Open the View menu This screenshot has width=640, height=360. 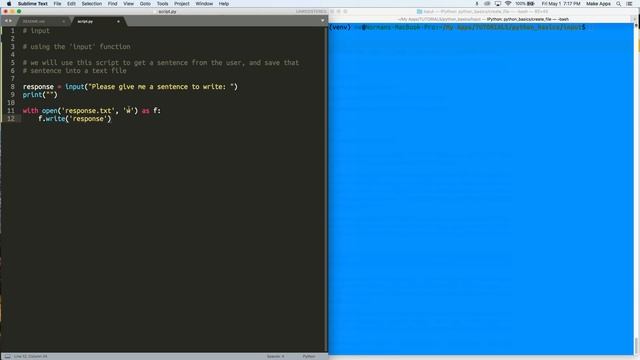point(128,4)
